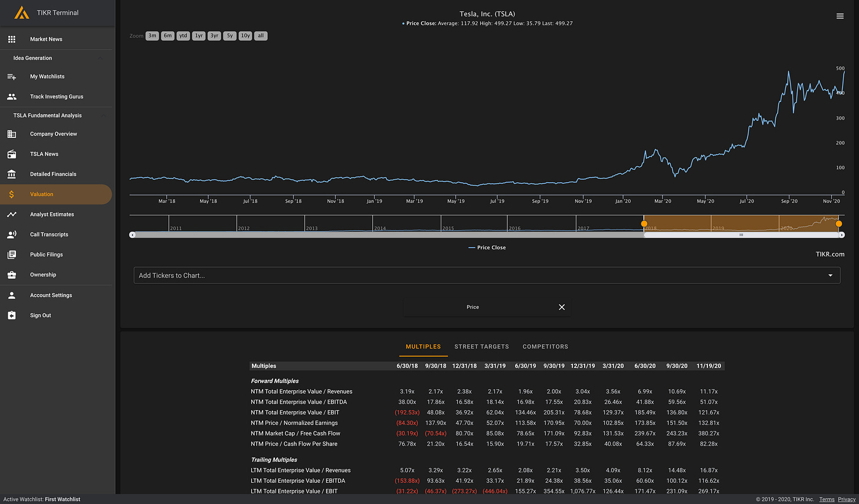Image resolution: width=859 pixels, height=504 pixels.
Task: Click the Sign Out icon
Action: click(12, 315)
